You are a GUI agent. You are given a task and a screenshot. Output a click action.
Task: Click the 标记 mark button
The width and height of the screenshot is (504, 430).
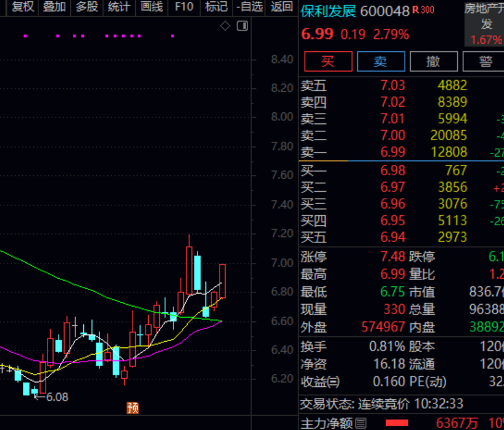[x=217, y=7]
